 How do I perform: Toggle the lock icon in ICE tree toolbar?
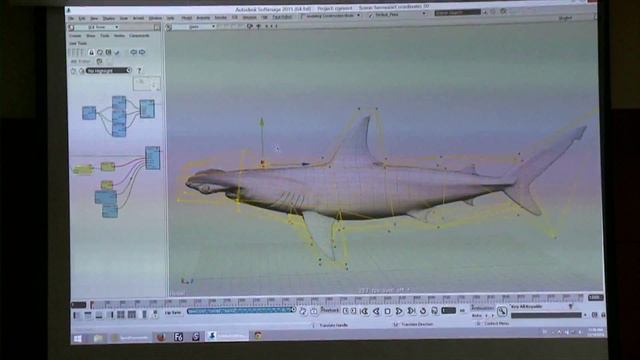(x=91, y=52)
